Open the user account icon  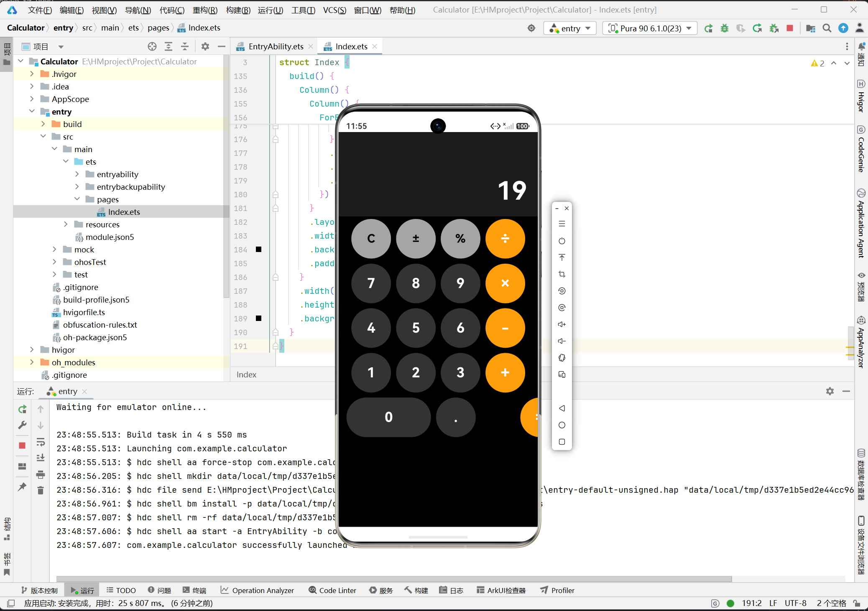860,28
